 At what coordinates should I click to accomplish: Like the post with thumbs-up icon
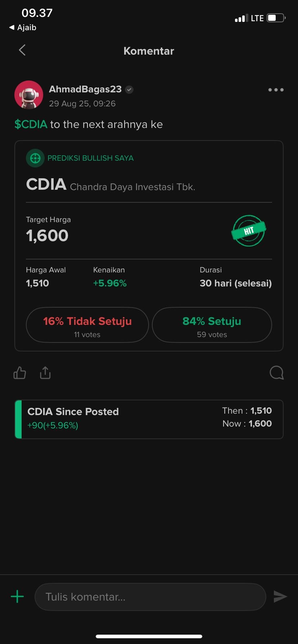(20, 373)
